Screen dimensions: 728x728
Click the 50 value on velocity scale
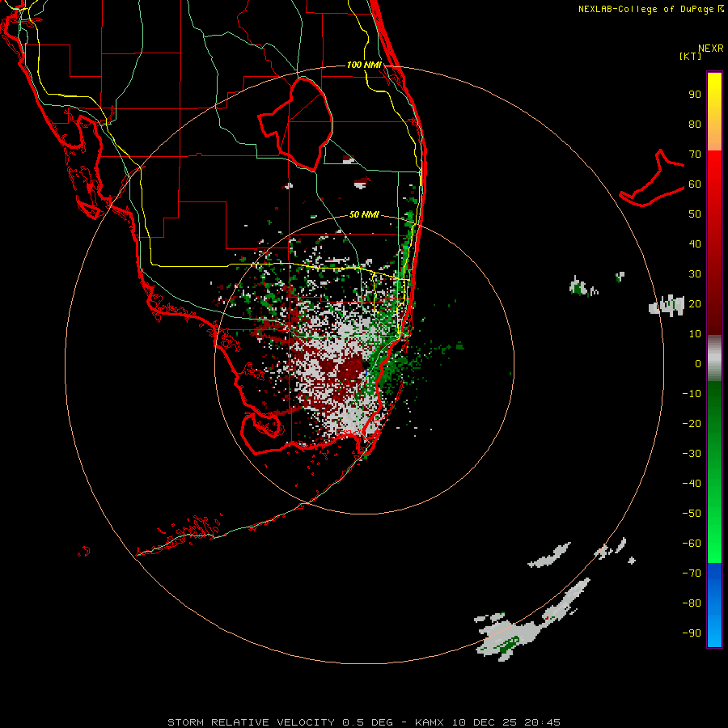pyautogui.click(x=695, y=214)
